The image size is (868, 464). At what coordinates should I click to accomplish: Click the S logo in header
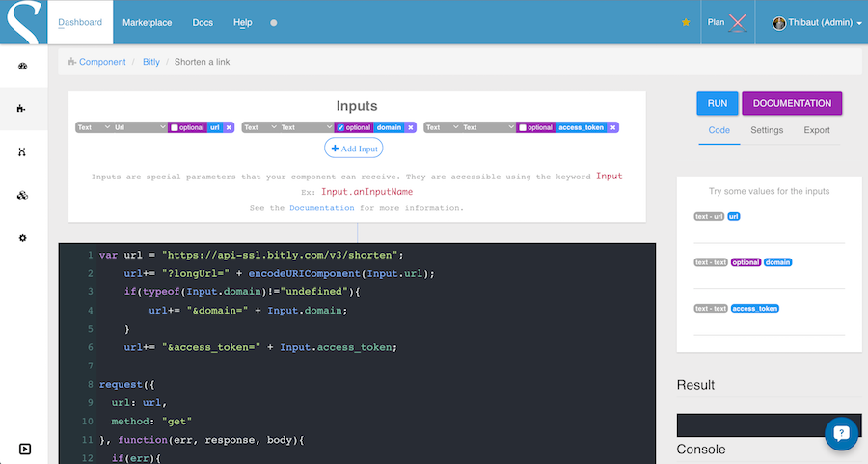point(23,22)
